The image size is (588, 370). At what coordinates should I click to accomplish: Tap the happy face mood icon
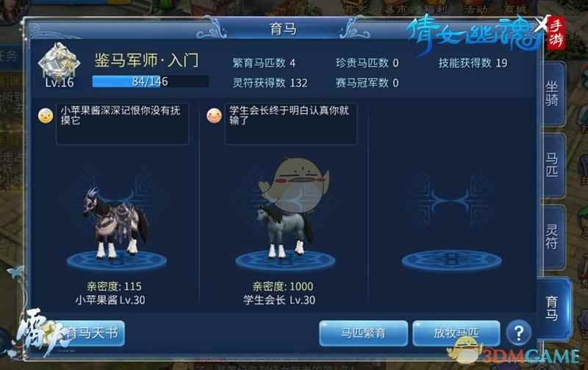click(214, 116)
